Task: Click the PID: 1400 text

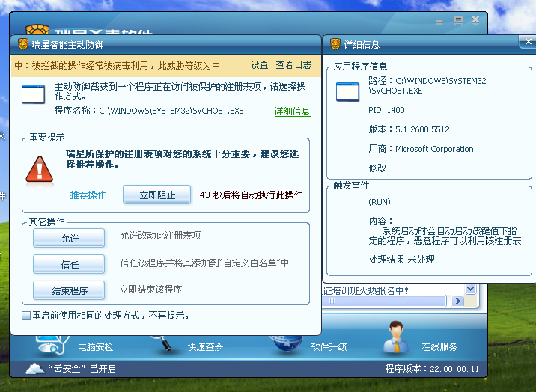Action: tap(386, 110)
